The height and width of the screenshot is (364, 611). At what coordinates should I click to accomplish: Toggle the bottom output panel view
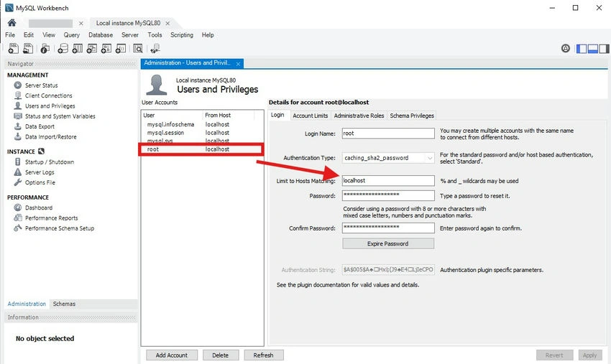(x=593, y=49)
